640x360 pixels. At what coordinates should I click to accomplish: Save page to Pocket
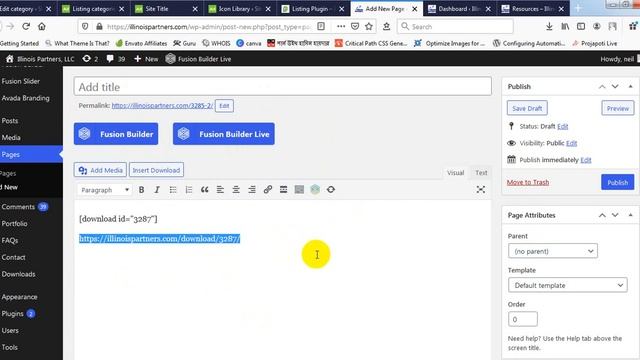355,27
